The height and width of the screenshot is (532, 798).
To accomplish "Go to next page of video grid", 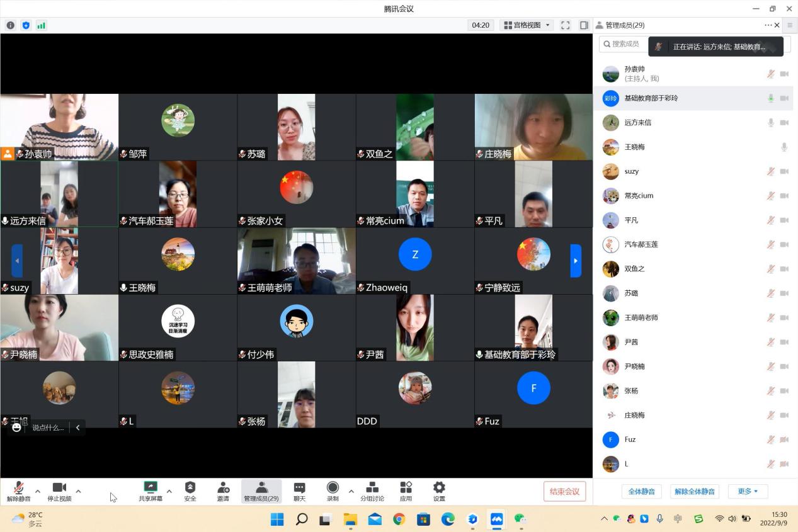I will coord(576,261).
